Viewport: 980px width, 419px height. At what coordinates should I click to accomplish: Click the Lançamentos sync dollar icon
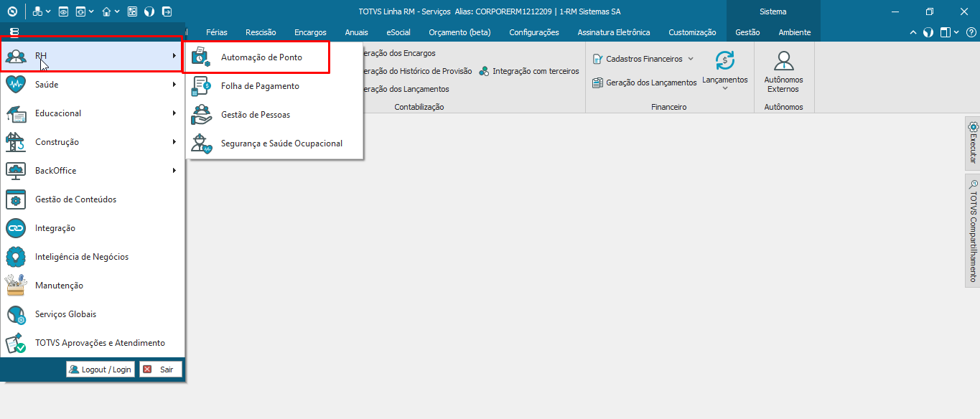tap(725, 61)
